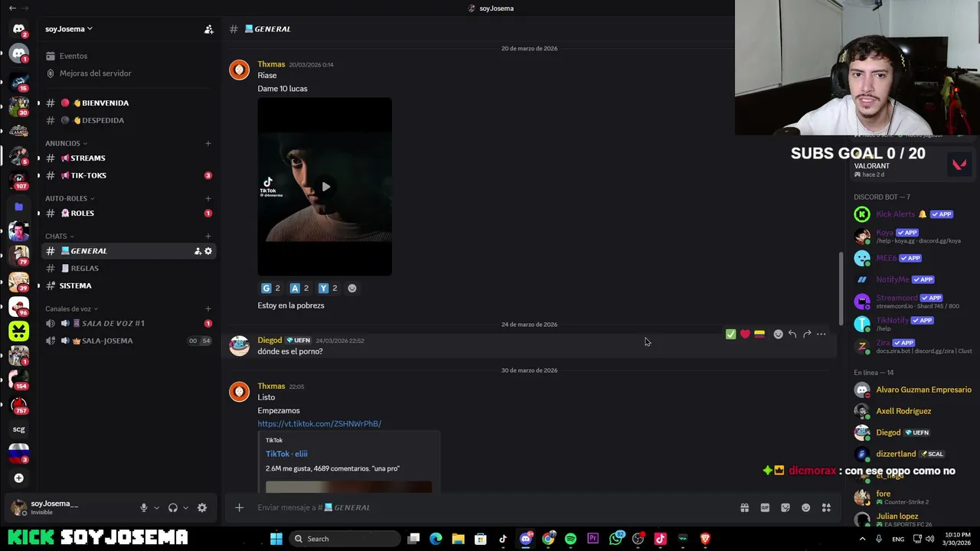Toggle the A reaction on Thxmas message

click(299, 288)
